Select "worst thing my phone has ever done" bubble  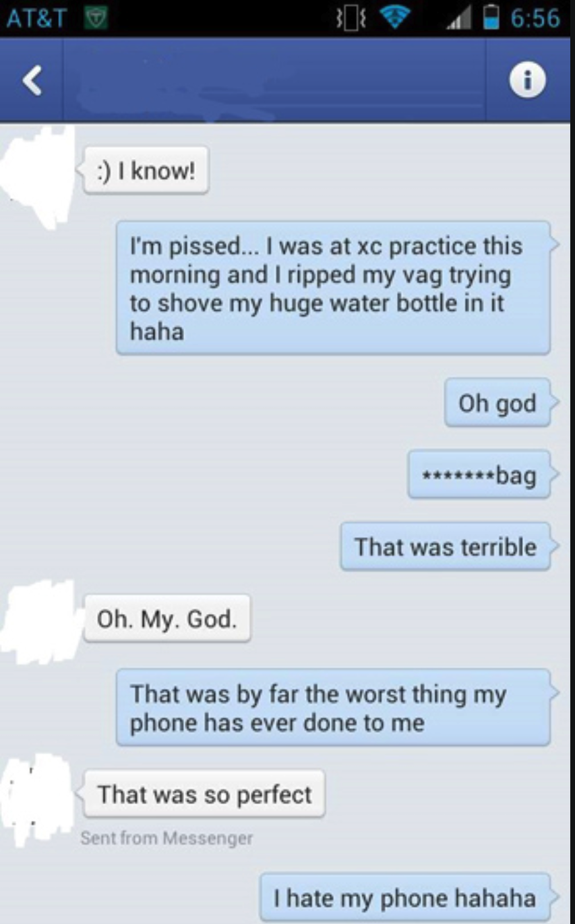pyautogui.click(x=334, y=707)
